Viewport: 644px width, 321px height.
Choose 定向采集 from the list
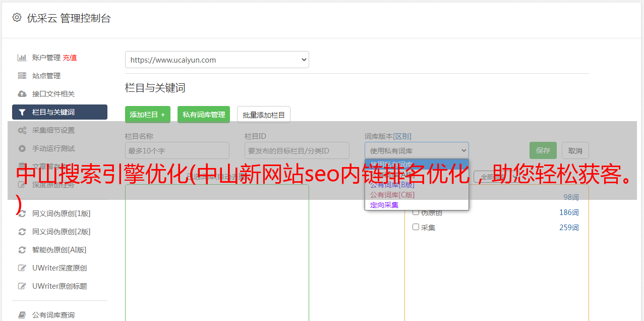coord(384,205)
